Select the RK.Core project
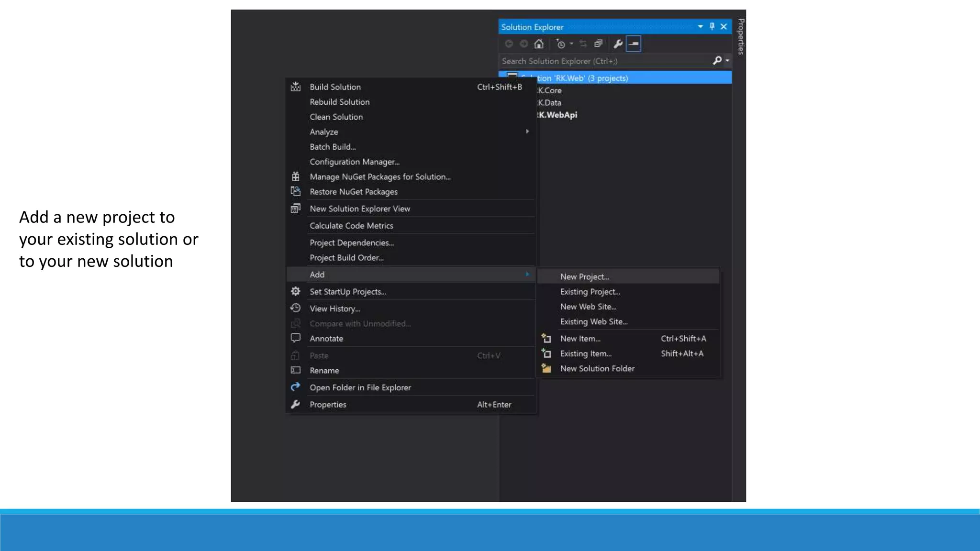The image size is (980, 551). click(x=549, y=90)
